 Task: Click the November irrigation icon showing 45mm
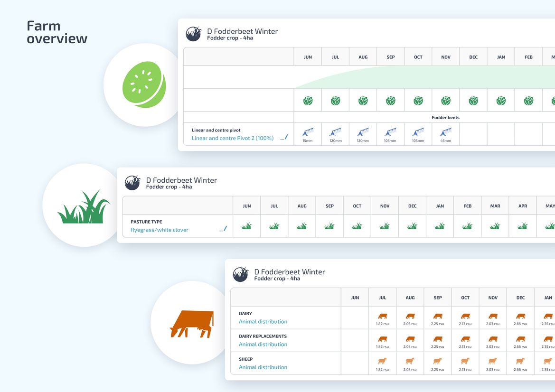tap(445, 132)
